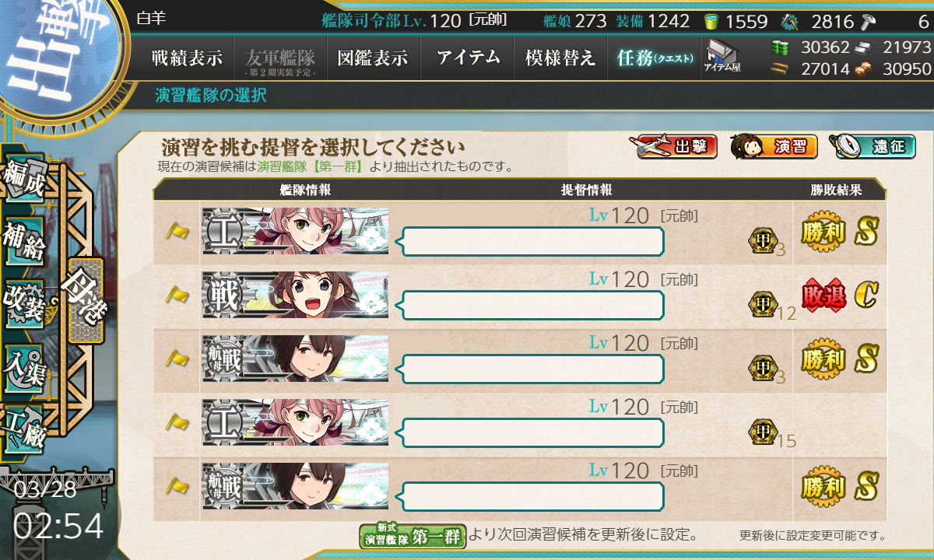
Task: Open the アイテム menu item
Action: tap(468, 58)
